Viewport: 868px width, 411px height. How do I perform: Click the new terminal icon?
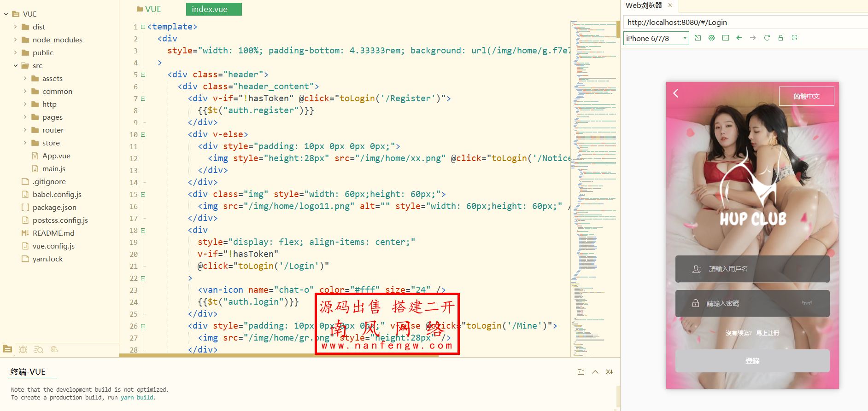click(581, 372)
